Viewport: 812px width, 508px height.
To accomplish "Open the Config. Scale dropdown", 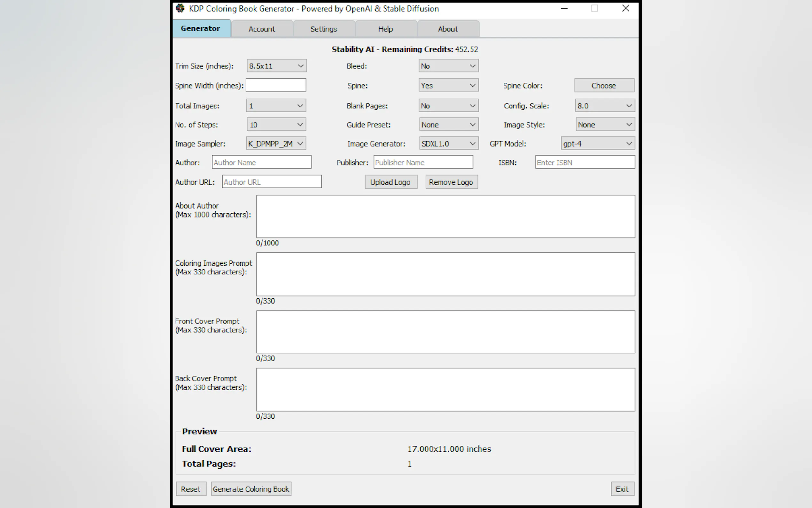I will [x=605, y=106].
